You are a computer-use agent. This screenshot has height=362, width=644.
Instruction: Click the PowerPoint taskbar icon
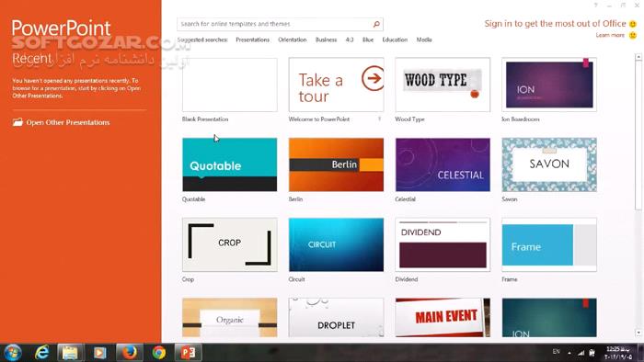click(188, 353)
